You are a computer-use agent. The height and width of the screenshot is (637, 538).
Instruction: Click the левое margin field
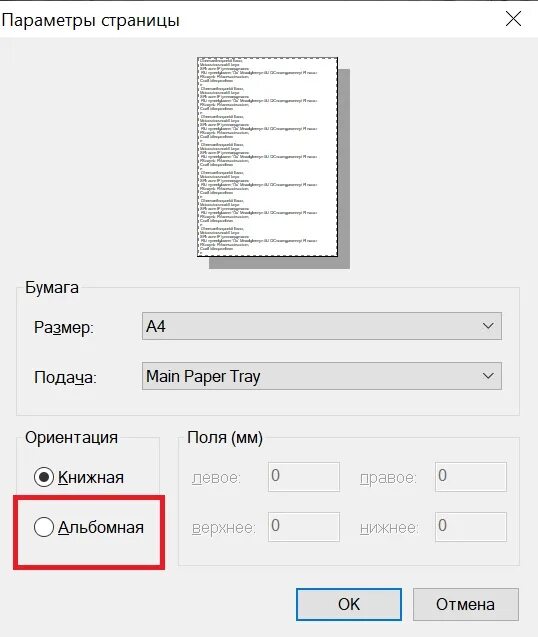point(304,477)
